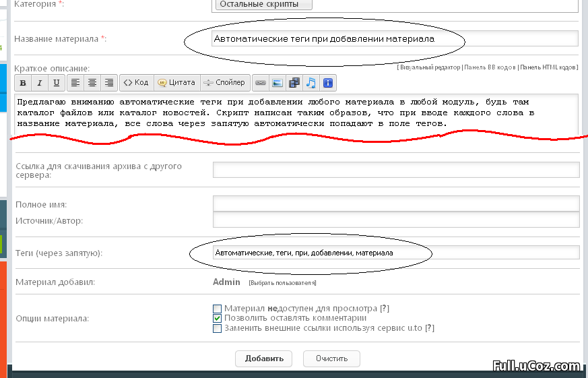Insert code block with Код button
588x378 pixels.
click(x=137, y=83)
